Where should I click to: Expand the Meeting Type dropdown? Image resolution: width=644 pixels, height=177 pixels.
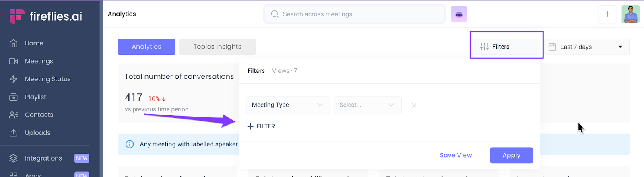[x=287, y=105]
